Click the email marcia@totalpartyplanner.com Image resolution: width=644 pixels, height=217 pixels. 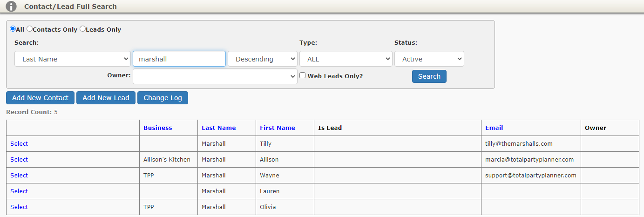click(x=529, y=159)
